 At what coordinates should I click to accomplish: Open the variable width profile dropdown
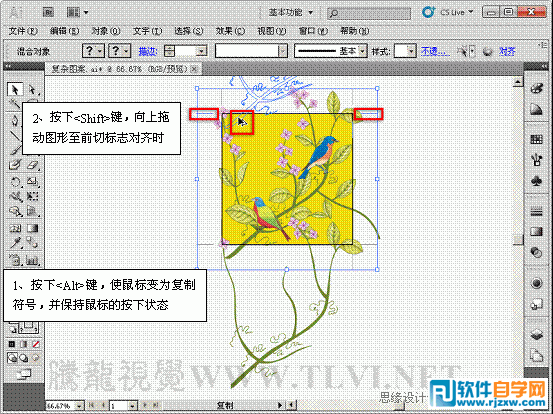(282, 51)
